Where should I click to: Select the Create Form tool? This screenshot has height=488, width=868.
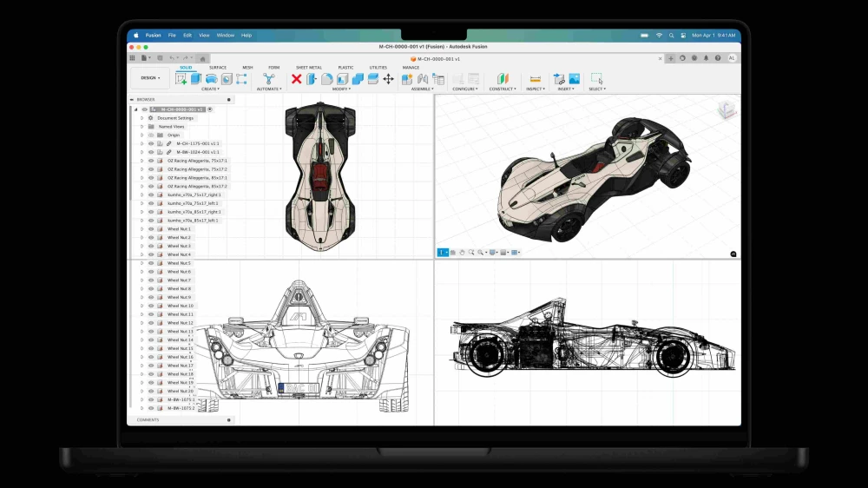click(x=241, y=79)
